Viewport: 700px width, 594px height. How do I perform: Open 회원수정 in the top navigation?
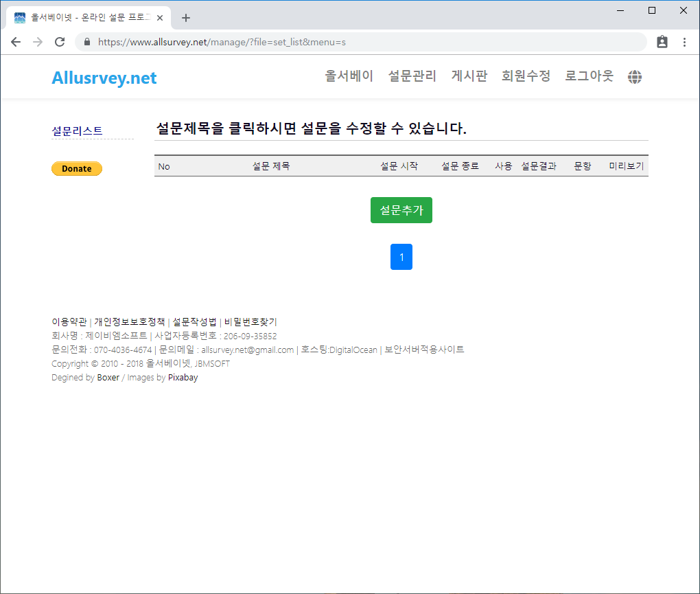526,76
